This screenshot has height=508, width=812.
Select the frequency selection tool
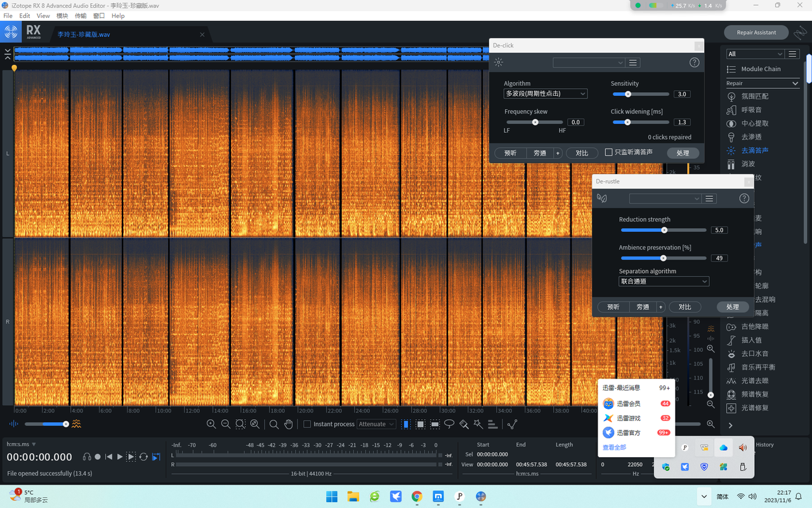click(435, 424)
